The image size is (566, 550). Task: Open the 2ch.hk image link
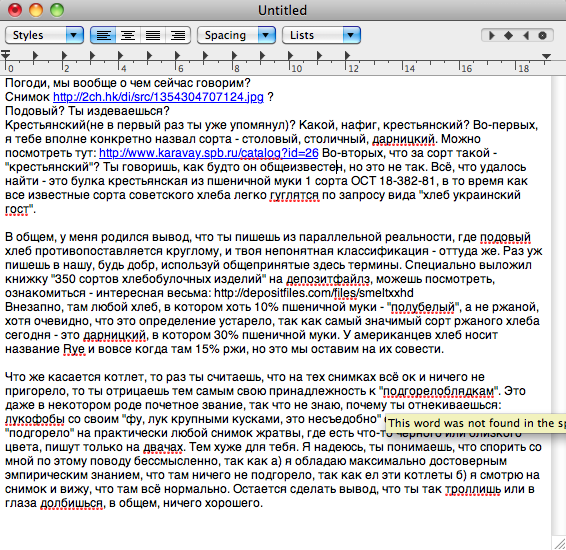(158, 97)
